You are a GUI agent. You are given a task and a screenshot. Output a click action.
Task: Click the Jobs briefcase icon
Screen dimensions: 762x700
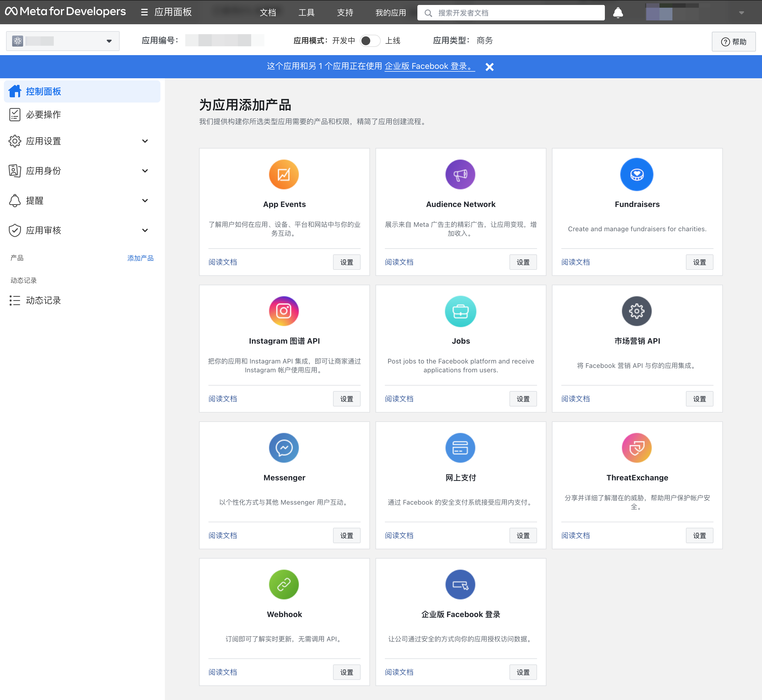click(460, 311)
